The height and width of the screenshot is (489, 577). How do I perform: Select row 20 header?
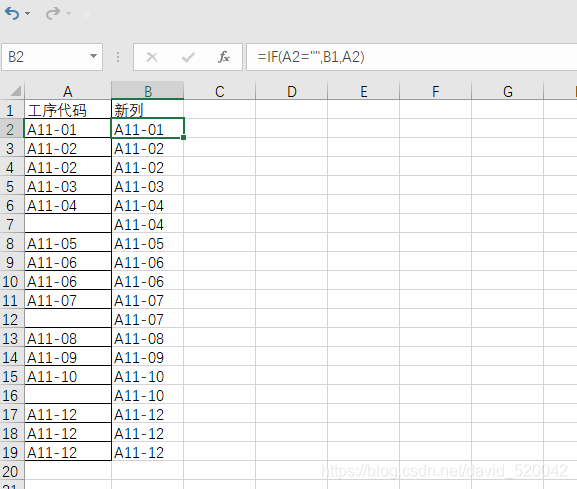12,471
